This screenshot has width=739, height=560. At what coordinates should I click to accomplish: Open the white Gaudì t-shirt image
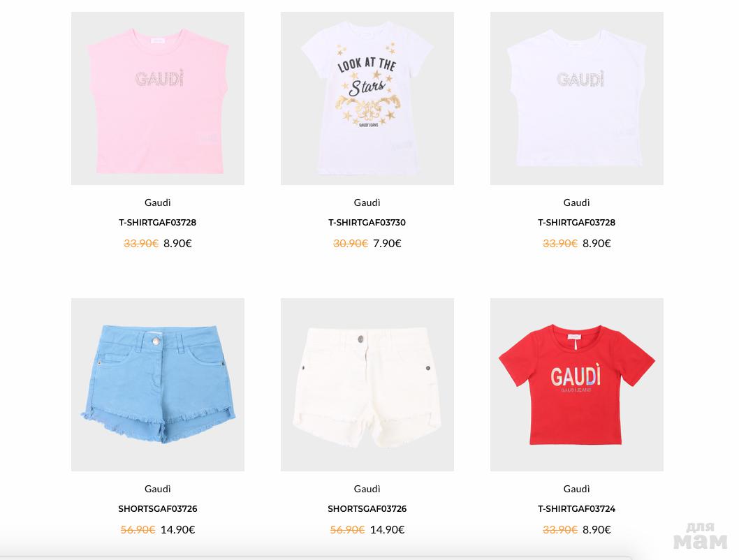coord(576,98)
